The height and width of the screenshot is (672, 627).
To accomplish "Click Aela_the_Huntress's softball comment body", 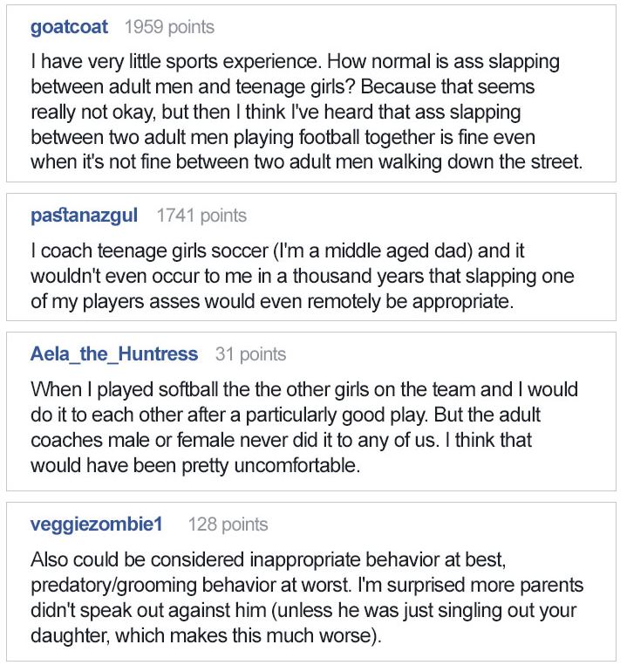I will click(303, 428).
